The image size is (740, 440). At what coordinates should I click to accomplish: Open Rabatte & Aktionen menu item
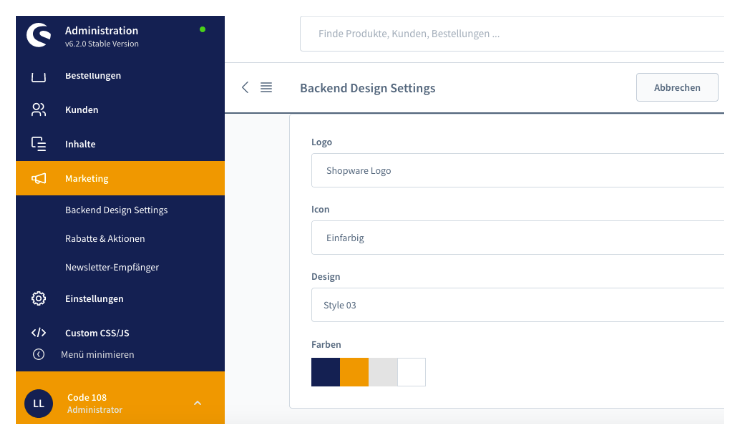105,238
